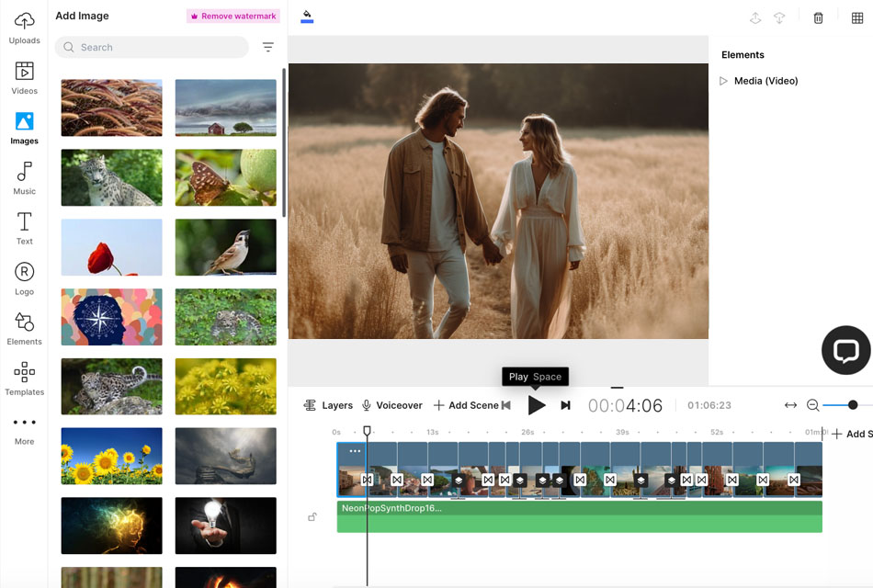The width and height of the screenshot is (873, 588).
Task: Jump to next scene
Action: (565, 405)
